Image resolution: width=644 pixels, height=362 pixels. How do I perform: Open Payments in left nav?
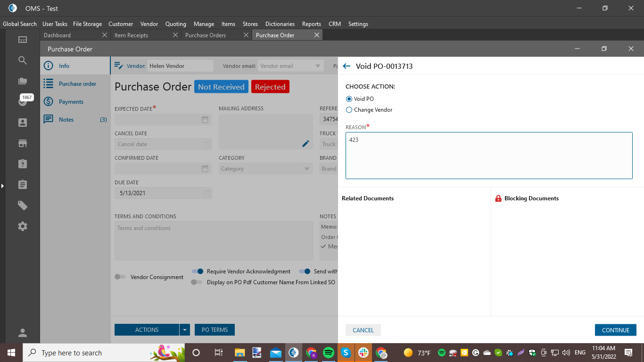[x=75, y=102]
